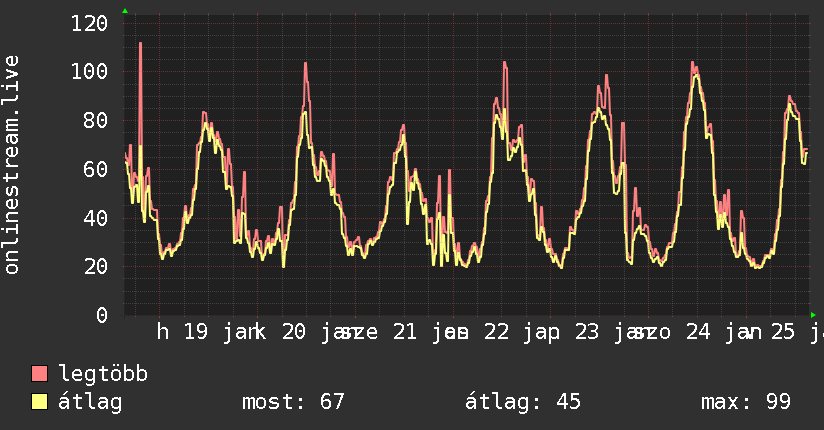The height and width of the screenshot is (430, 824).
Task: Click the legtöbb legend label
Action: click(103, 374)
